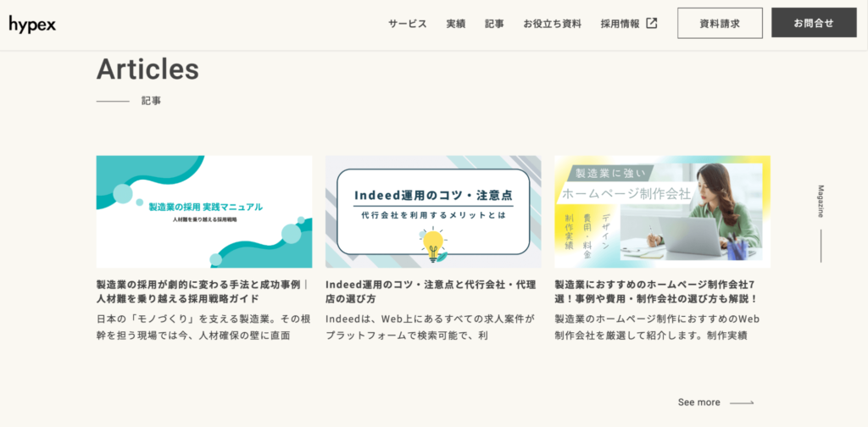
Task: Click the 資料請求 button
Action: click(720, 23)
